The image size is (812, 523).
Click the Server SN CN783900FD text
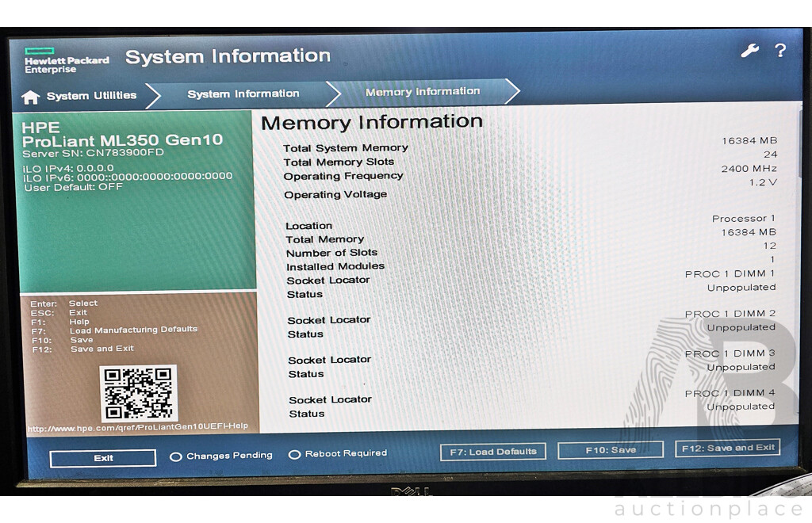pyautogui.click(x=93, y=153)
